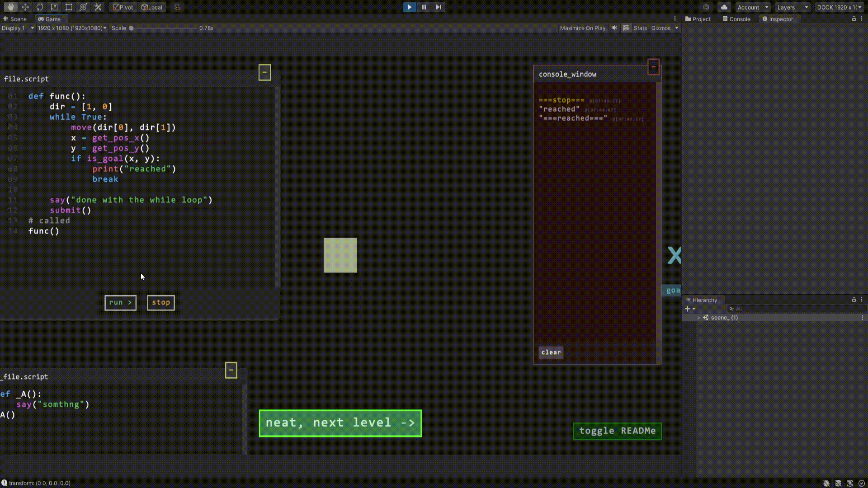Click the cloud services icon
The image size is (868, 488).
pyautogui.click(x=724, y=7)
